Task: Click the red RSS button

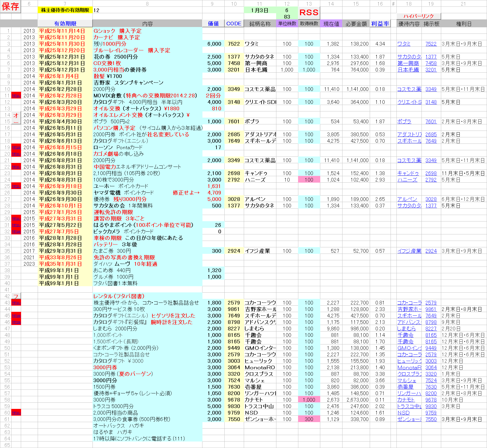Action: 309,13
